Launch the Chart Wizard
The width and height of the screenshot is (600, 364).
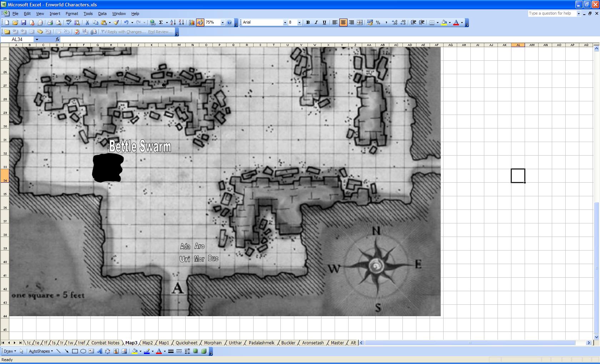[192, 22]
